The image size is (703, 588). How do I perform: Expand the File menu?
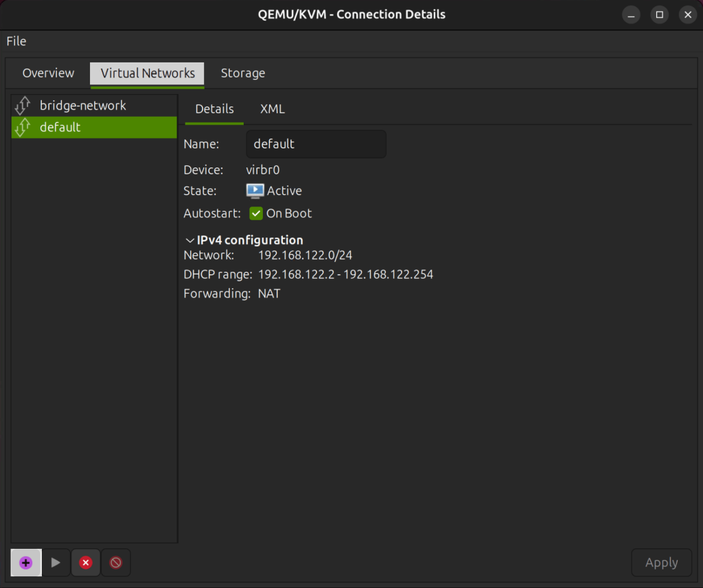(x=16, y=41)
